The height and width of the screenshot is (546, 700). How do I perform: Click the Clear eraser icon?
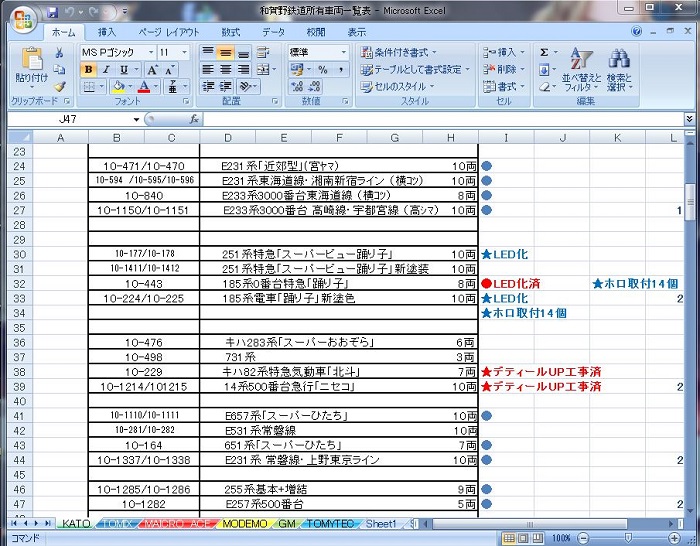544,87
